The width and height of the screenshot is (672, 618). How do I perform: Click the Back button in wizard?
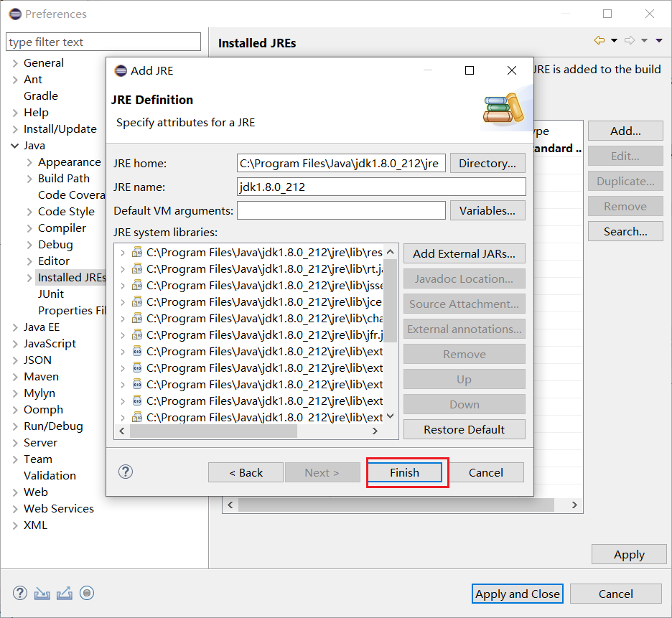coord(246,472)
